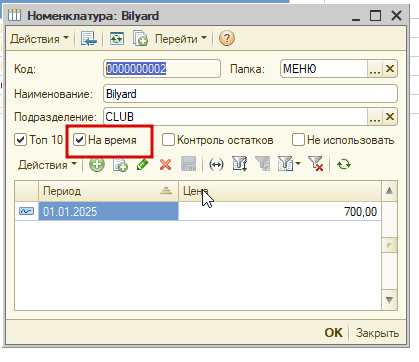Confirm with the OK button
Image resolution: width=419 pixels, height=362 pixels.
pyautogui.click(x=333, y=333)
